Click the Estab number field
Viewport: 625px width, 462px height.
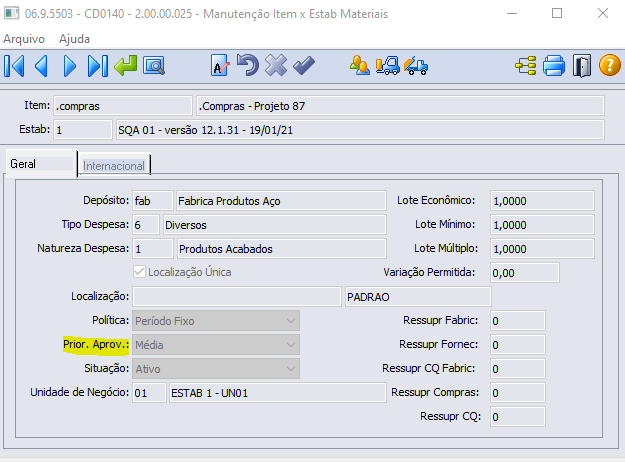[x=83, y=130]
